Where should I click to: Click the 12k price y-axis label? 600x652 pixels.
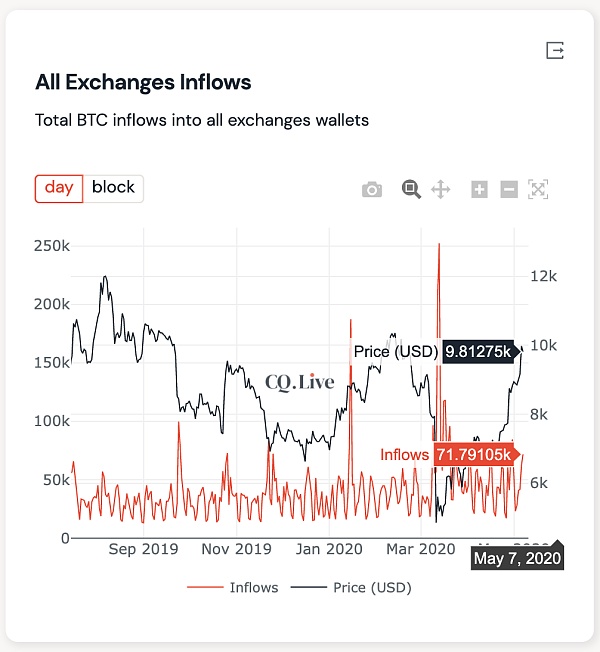[542, 276]
